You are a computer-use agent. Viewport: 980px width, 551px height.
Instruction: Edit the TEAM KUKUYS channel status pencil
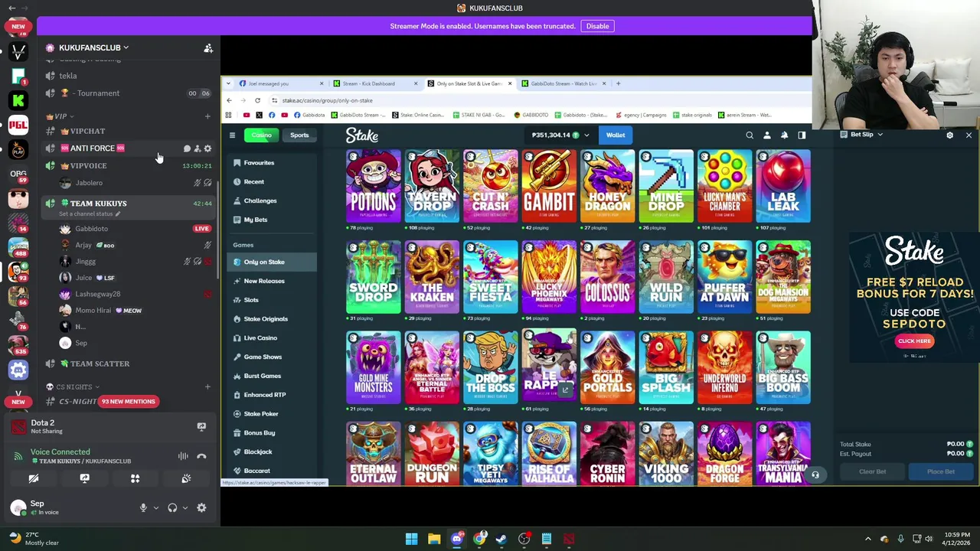(x=118, y=214)
